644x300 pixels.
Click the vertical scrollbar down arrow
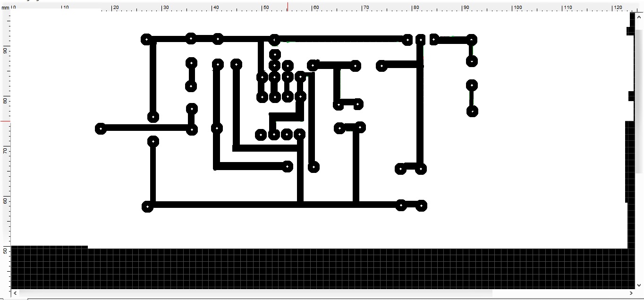[640, 285]
